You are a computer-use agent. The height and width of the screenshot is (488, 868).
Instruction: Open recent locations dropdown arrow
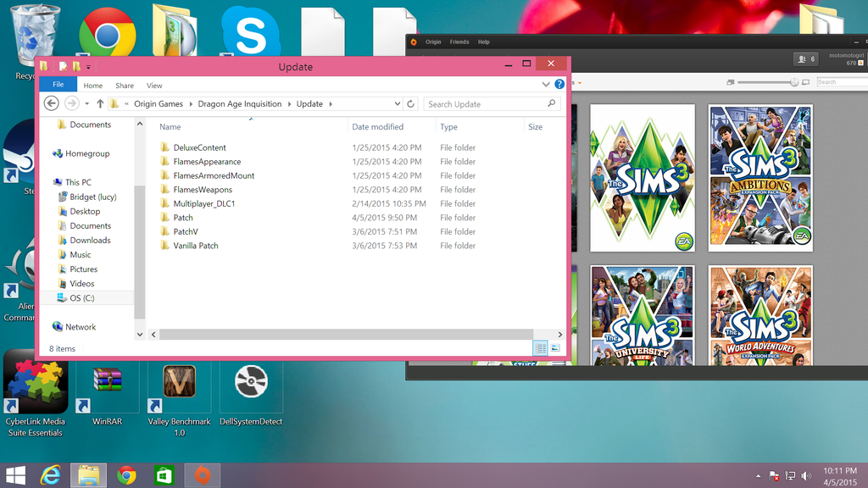[86, 104]
